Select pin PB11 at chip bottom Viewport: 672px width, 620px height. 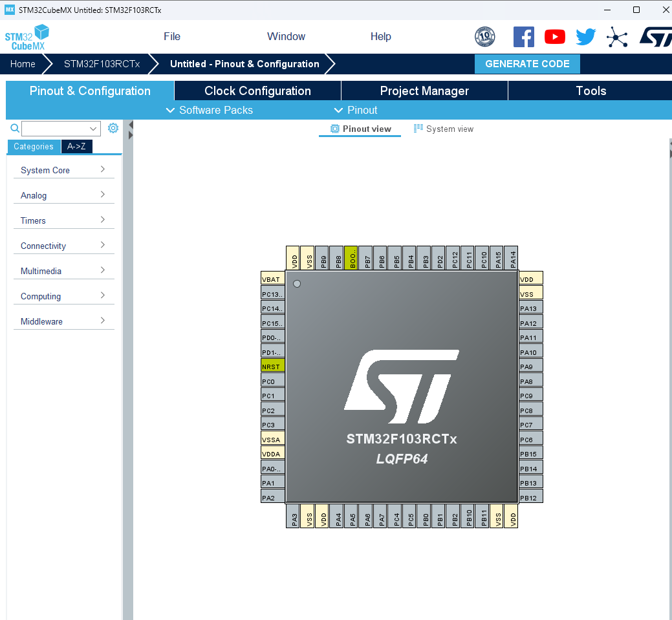482,516
